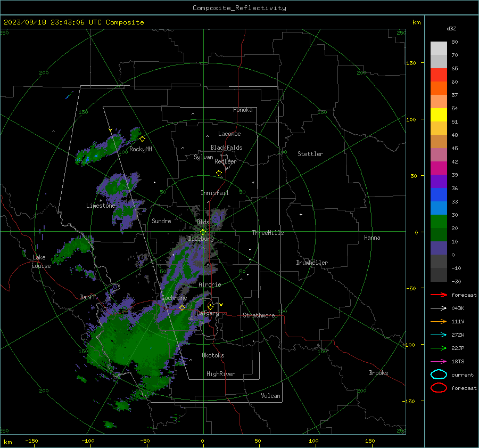This screenshot has height=448, width=479.
Task: Select the yellow diamond marker above Calgary label
Action: [x=210, y=307]
